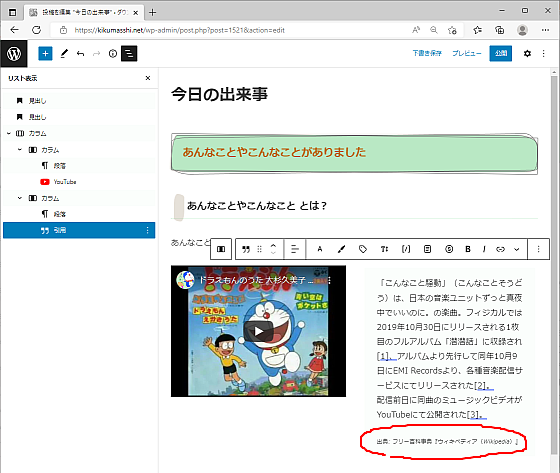Image resolution: width=560 pixels, height=473 pixels.
Task: Click the post title 今日の出来事
Action: click(219, 95)
